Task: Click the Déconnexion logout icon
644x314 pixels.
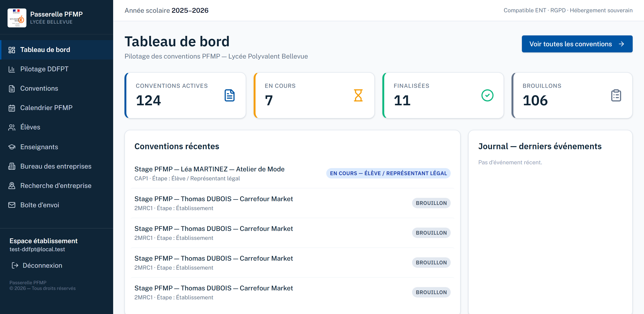Action: point(15,265)
